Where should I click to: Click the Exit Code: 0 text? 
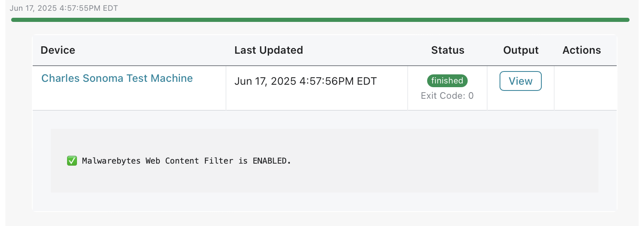pyautogui.click(x=447, y=96)
